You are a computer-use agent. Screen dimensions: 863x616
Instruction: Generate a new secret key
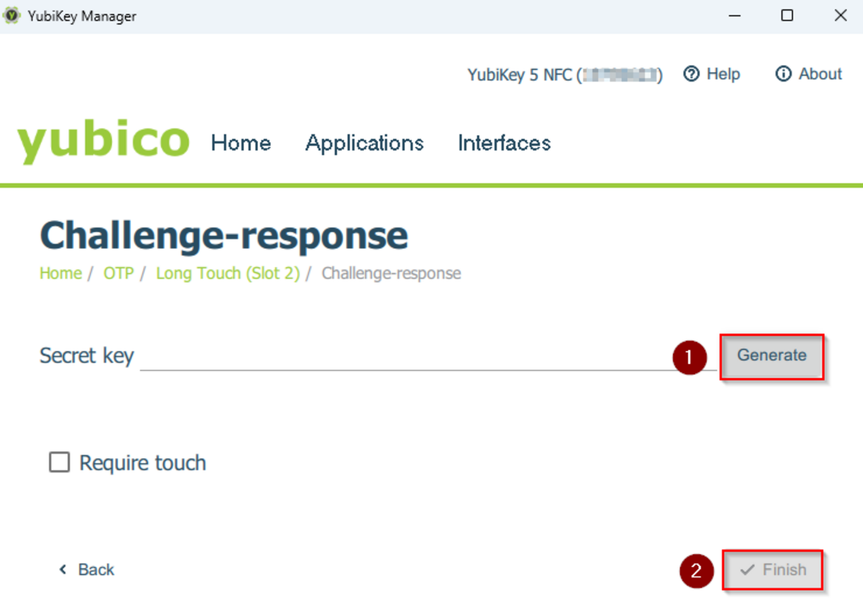[x=772, y=355]
